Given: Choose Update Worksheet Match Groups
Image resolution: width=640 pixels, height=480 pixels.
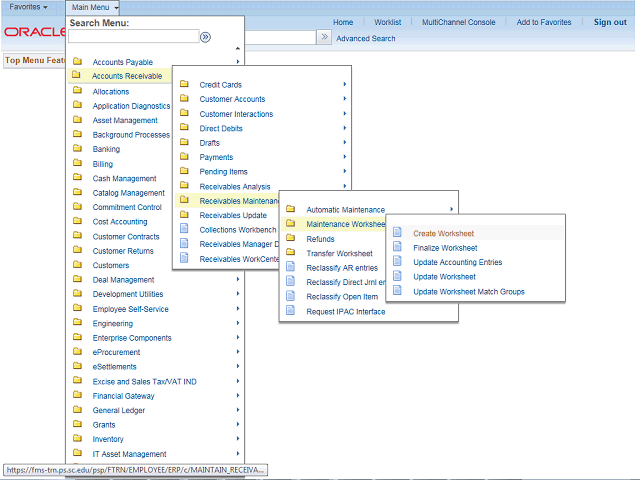Looking at the screenshot, I should [468, 291].
